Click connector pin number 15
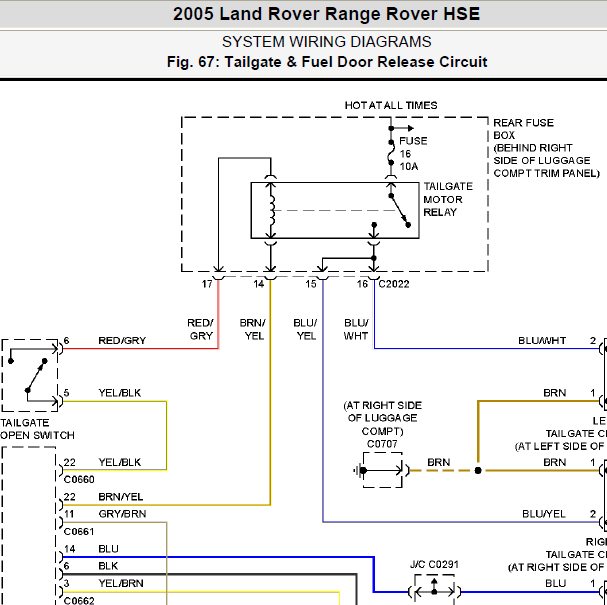607x605 pixels. click(310, 284)
